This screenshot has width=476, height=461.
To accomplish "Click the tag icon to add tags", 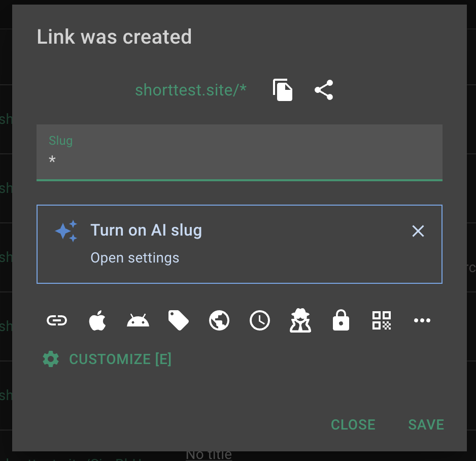I will pyautogui.click(x=178, y=320).
